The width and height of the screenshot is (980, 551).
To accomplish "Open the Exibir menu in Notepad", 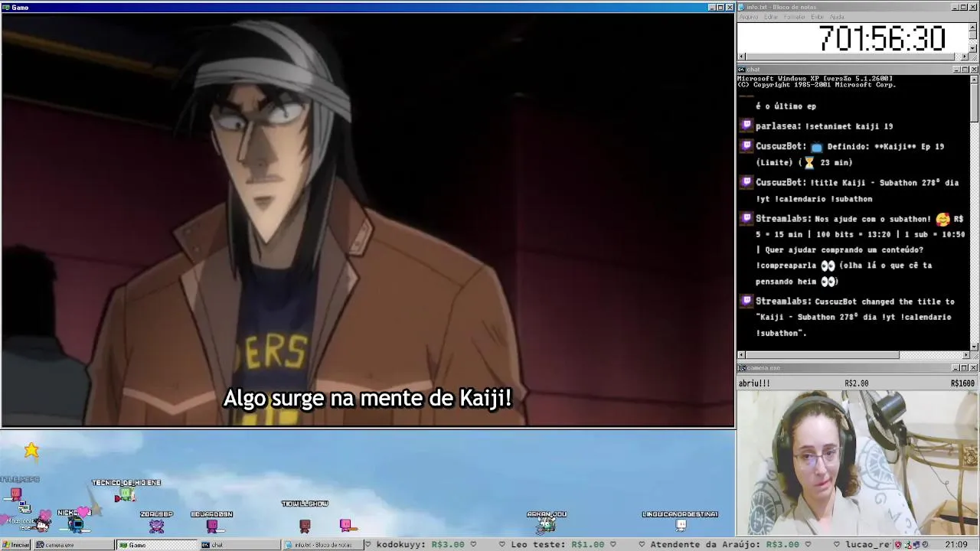I will (817, 17).
